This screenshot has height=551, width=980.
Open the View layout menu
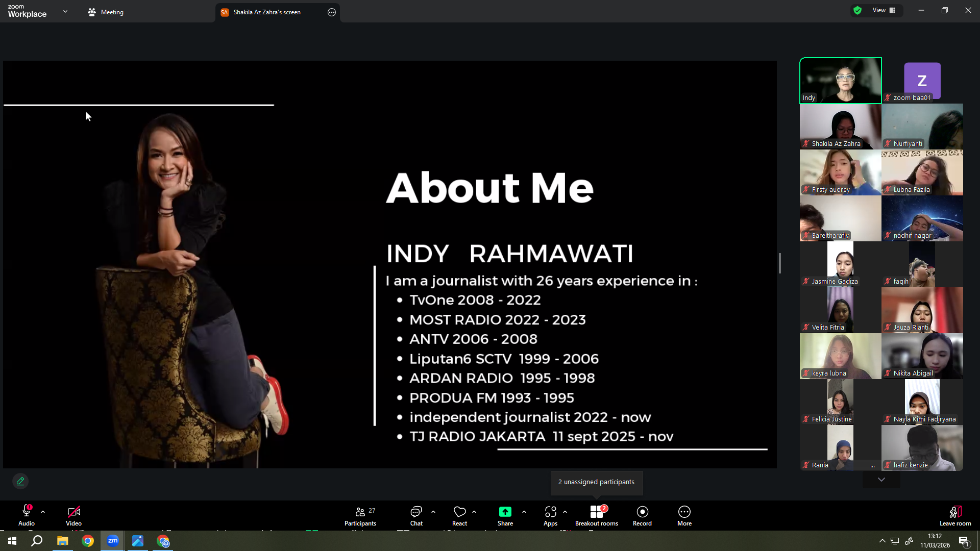click(x=884, y=10)
